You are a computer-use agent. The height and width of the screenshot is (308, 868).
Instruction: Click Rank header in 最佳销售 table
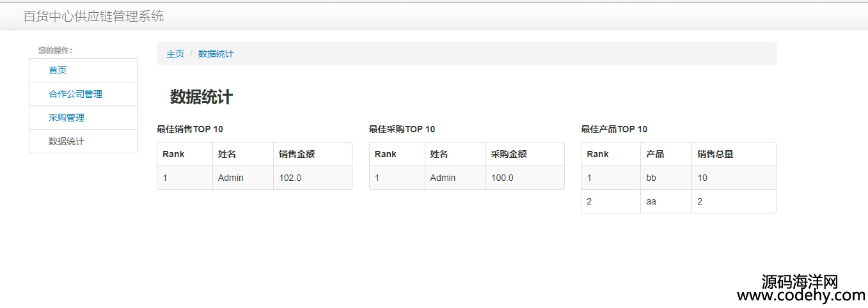[173, 154]
